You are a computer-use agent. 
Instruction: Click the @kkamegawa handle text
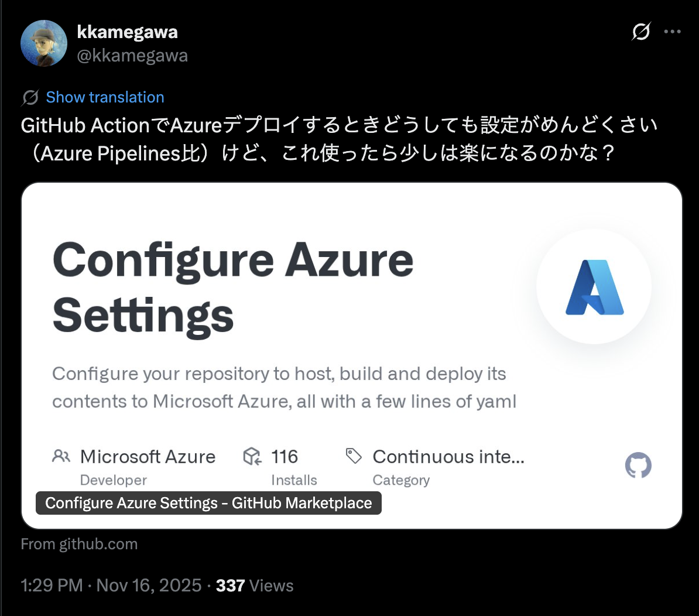[x=132, y=55]
